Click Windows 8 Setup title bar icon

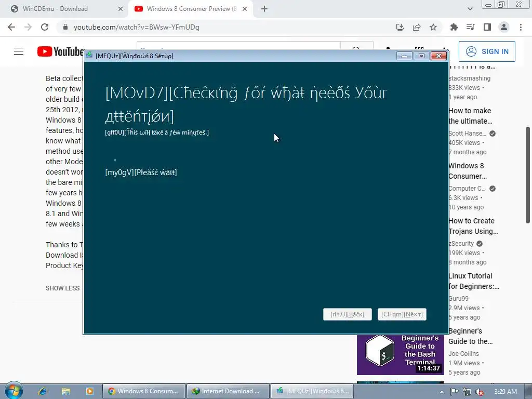(x=89, y=55)
